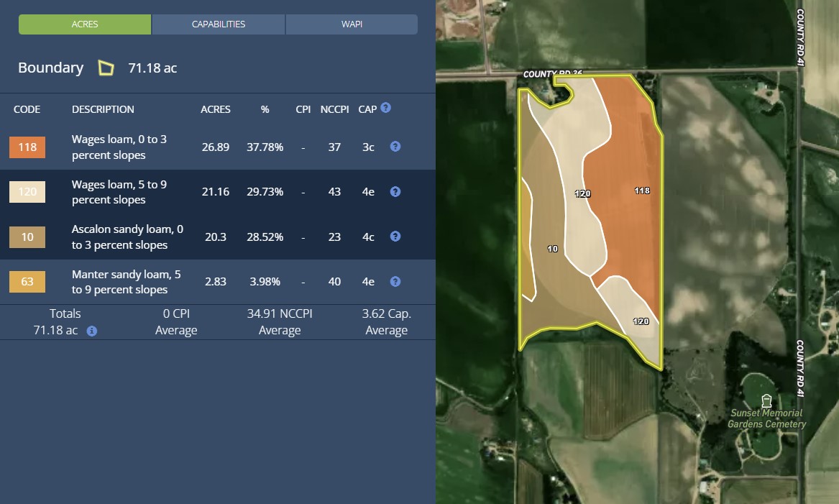839x504 pixels.
Task: Click the cream 120 soil code swatch
Action: pyautogui.click(x=27, y=192)
